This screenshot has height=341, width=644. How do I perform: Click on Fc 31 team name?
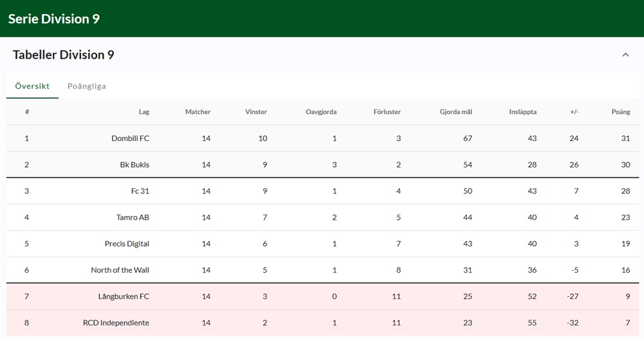click(x=140, y=191)
